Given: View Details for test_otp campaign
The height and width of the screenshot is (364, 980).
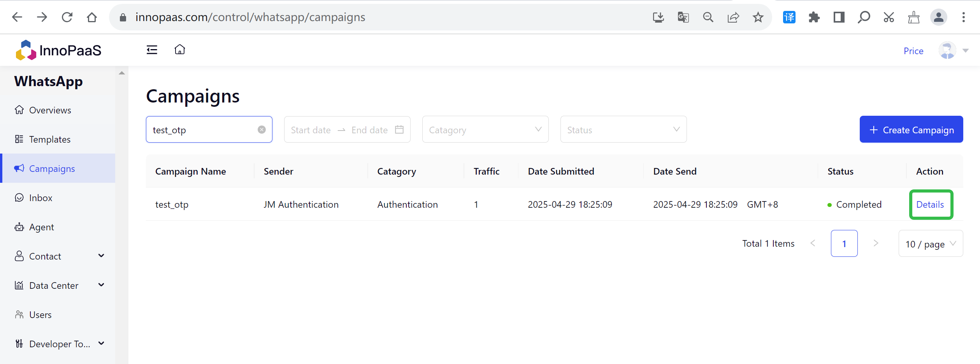Looking at the screenshot, I should click(x=930, y=205).
